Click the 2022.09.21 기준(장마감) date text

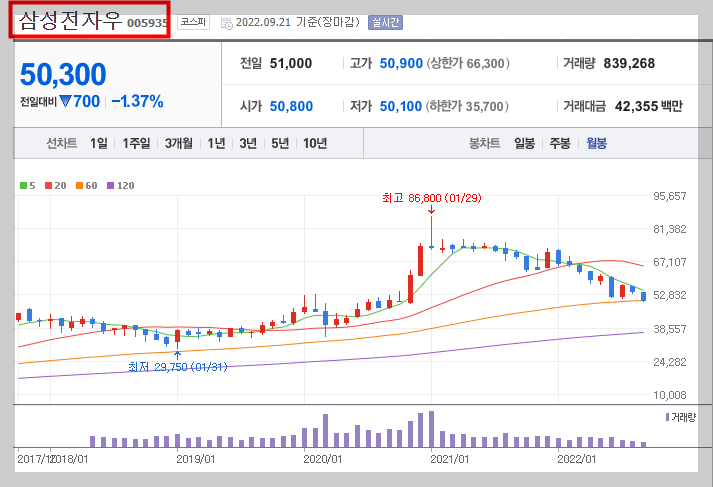coord(298,22)
